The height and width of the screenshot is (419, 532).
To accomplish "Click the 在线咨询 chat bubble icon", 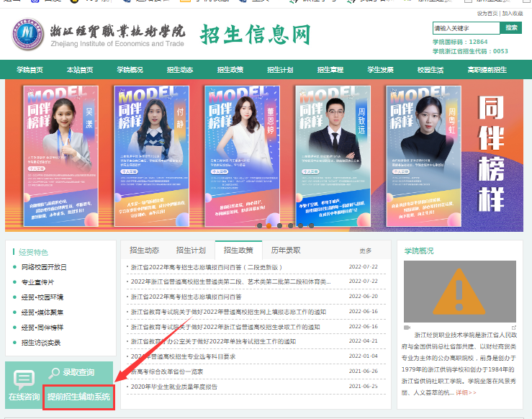I will pos(24,379).
